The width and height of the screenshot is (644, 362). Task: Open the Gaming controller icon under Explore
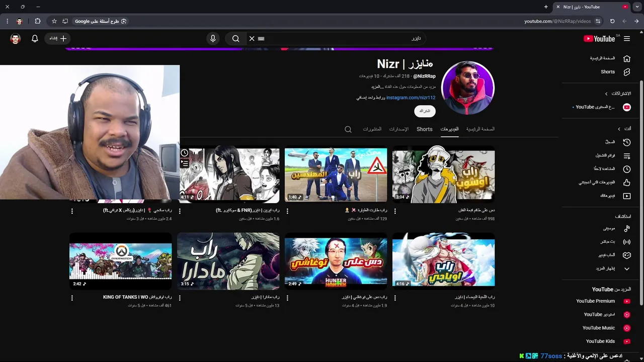click(627, 255)
